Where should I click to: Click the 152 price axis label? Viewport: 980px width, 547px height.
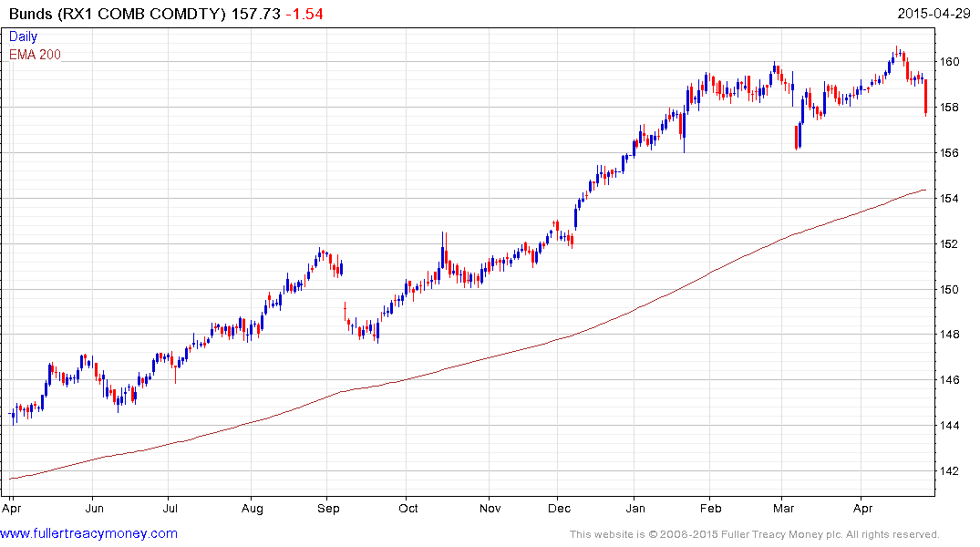[950, 243]
